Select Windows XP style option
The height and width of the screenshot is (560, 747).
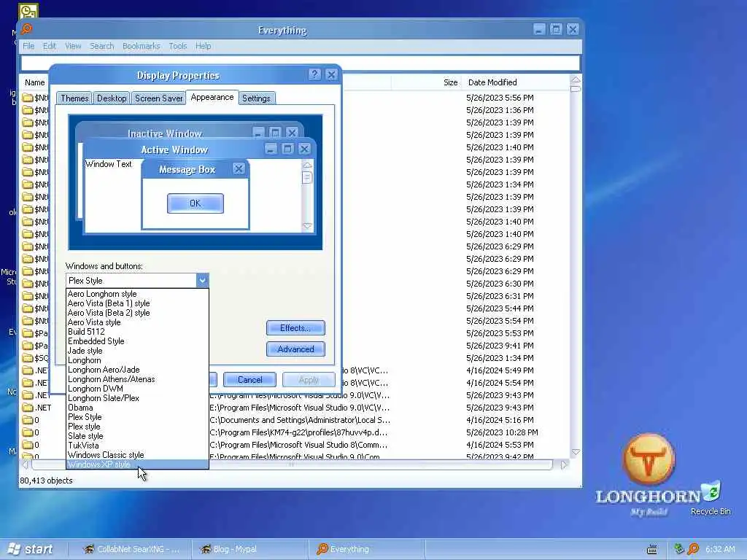pos(137,464)
